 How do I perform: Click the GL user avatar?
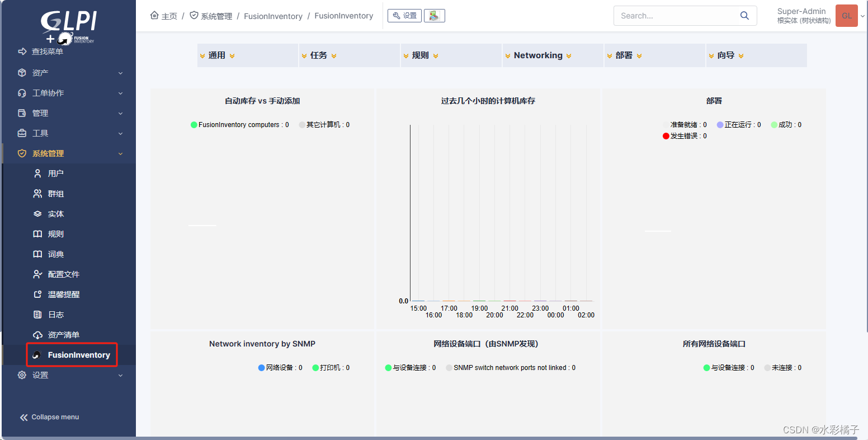[847, 16]
